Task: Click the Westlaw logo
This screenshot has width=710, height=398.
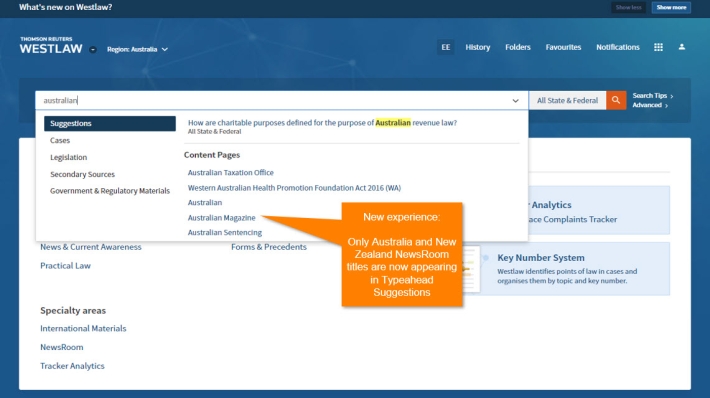Action: (51, 46)
